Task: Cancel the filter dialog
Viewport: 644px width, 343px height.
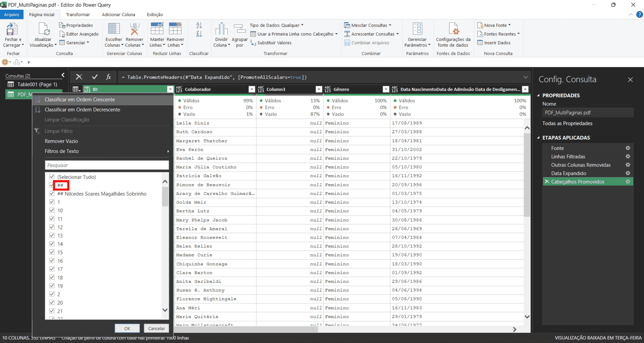Action: 156,328
